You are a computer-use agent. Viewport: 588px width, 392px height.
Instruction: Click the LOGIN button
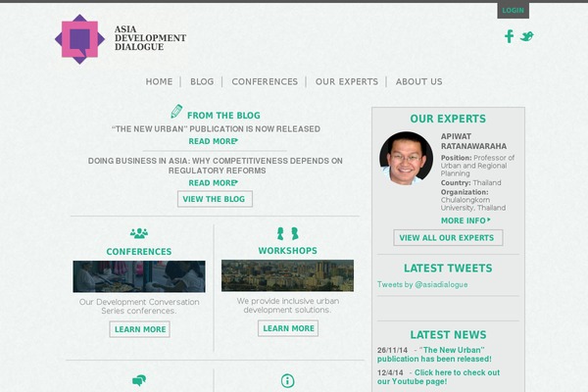click(513, 11)
